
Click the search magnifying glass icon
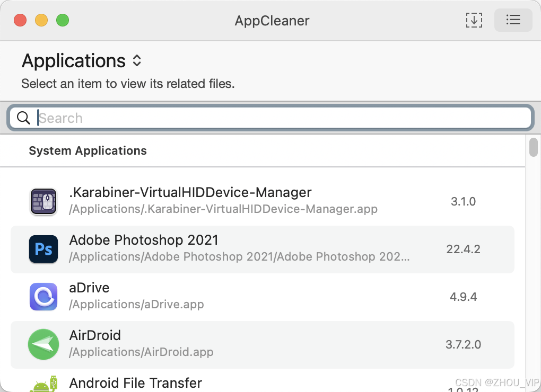(23, 118)
